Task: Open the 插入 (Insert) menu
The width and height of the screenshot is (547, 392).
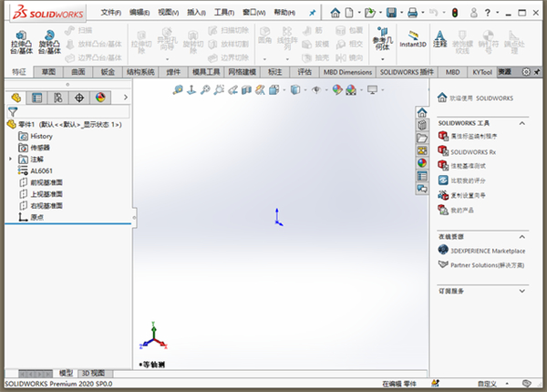Action: point(195,13)
